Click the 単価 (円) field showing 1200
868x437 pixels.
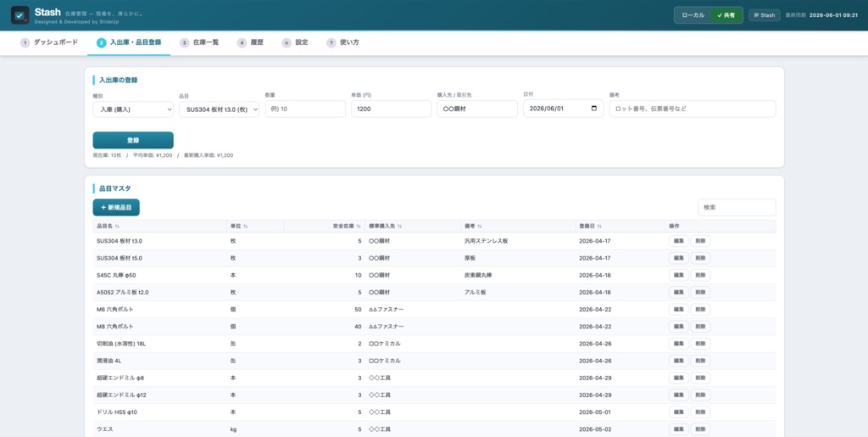(x=392, y=109)
